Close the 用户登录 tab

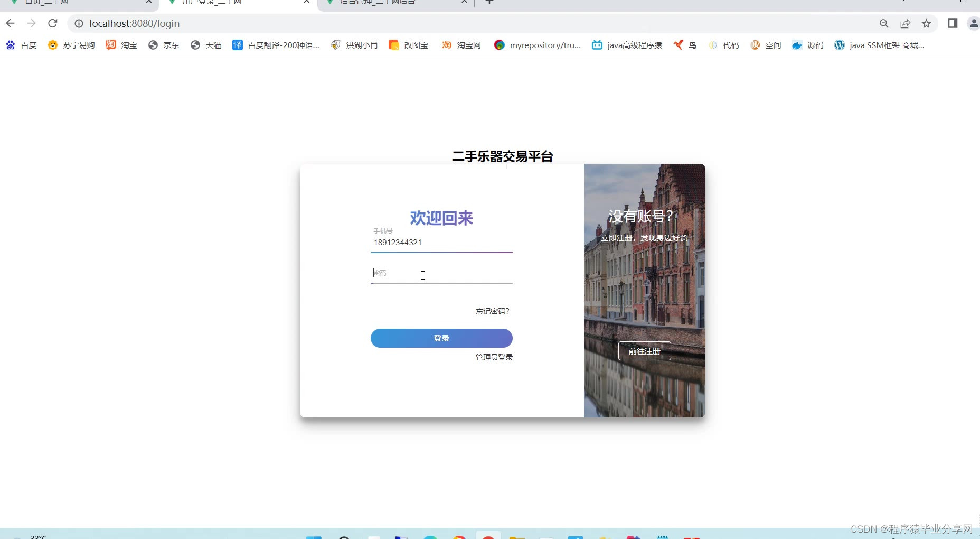point(306,2)
